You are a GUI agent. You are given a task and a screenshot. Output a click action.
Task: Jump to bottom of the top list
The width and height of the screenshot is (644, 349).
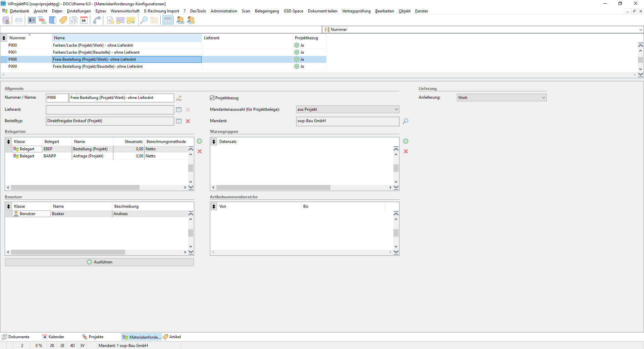click(641, 74)
